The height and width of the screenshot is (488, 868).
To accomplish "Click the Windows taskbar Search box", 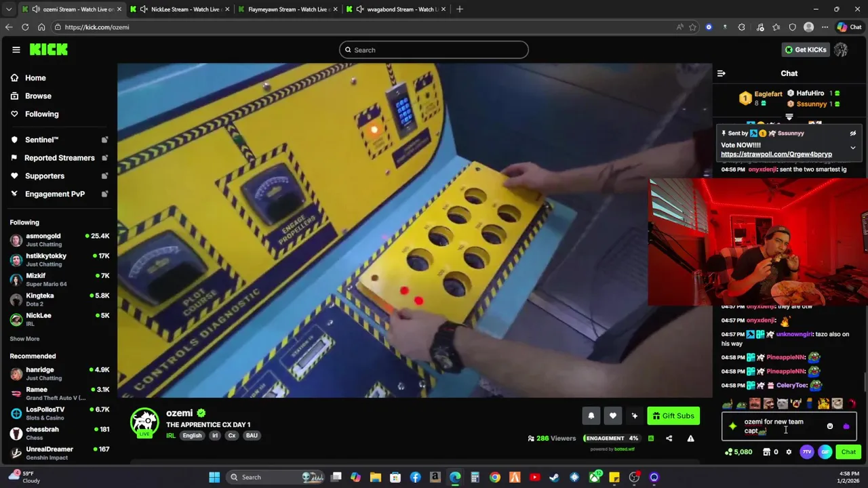I will [275, 477].
